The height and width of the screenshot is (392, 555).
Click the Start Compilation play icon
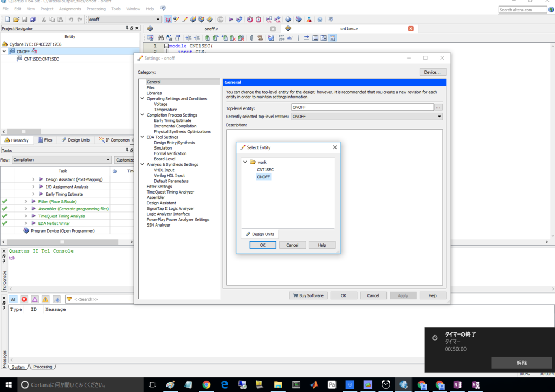tap(231, 20)
